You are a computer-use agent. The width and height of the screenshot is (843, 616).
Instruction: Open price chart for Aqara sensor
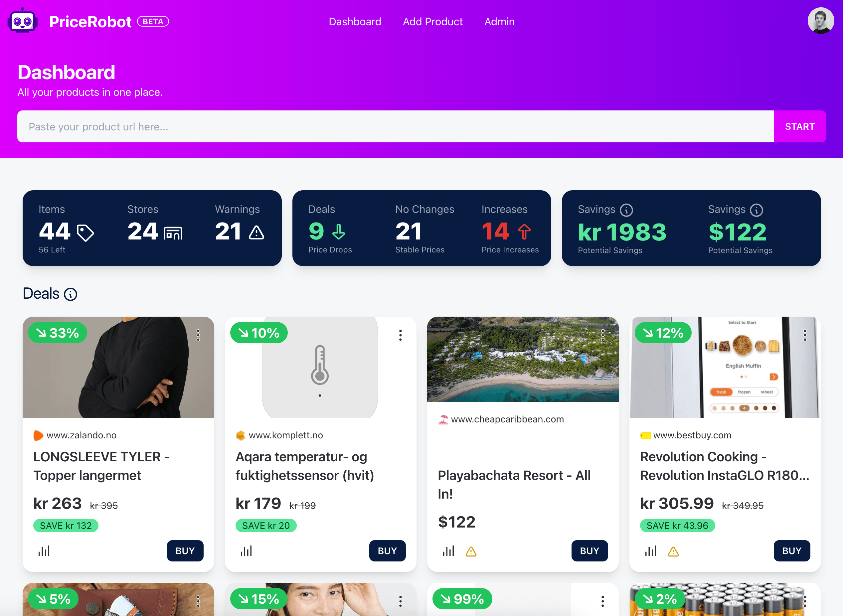pyautogui.click(x=246, y=551)
